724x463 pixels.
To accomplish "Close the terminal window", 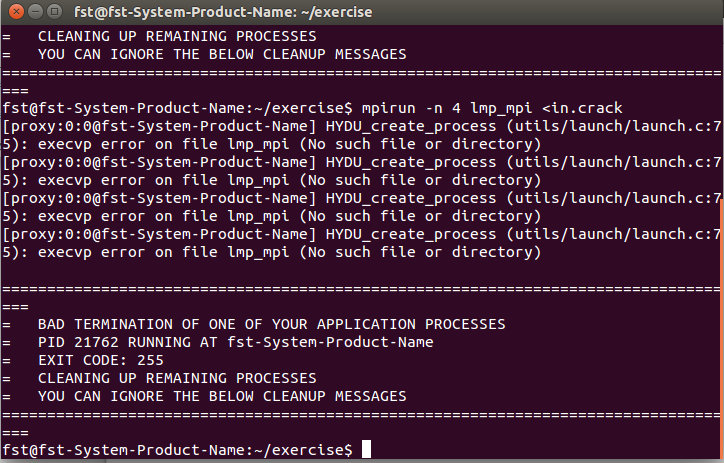I will tap(13, 12).
